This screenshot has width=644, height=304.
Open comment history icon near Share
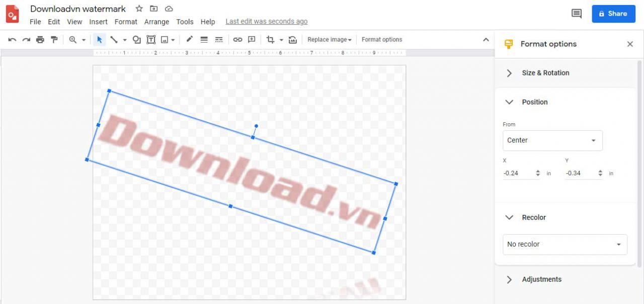tap(577, 14)
